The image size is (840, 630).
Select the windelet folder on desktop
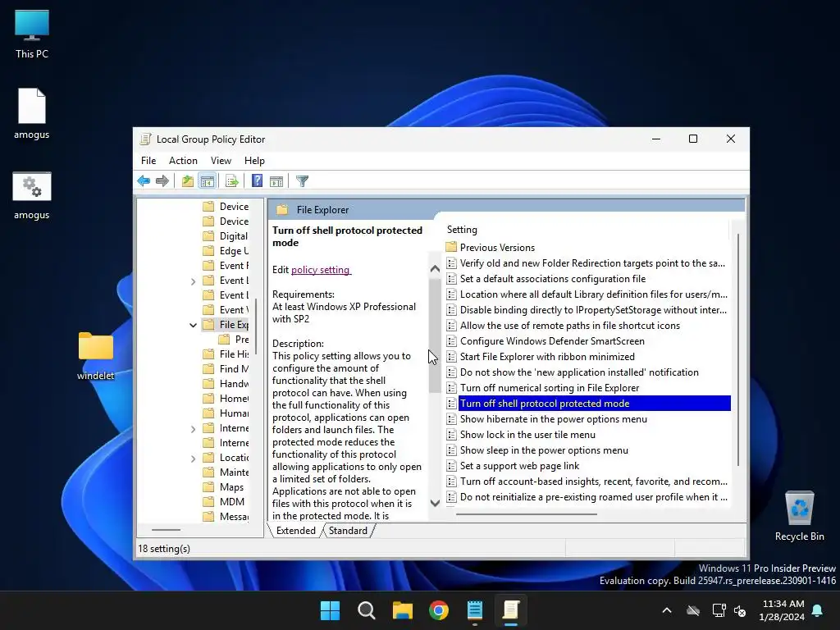coord(96,355)
